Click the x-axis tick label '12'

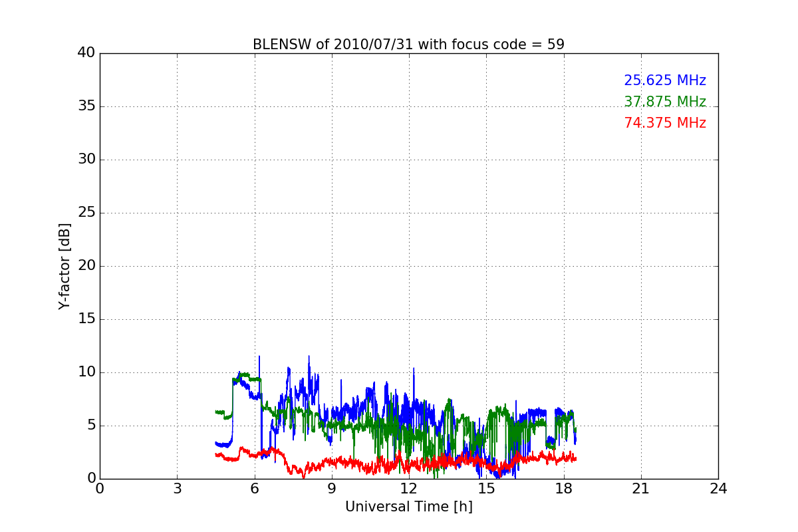tap(409, 489)
